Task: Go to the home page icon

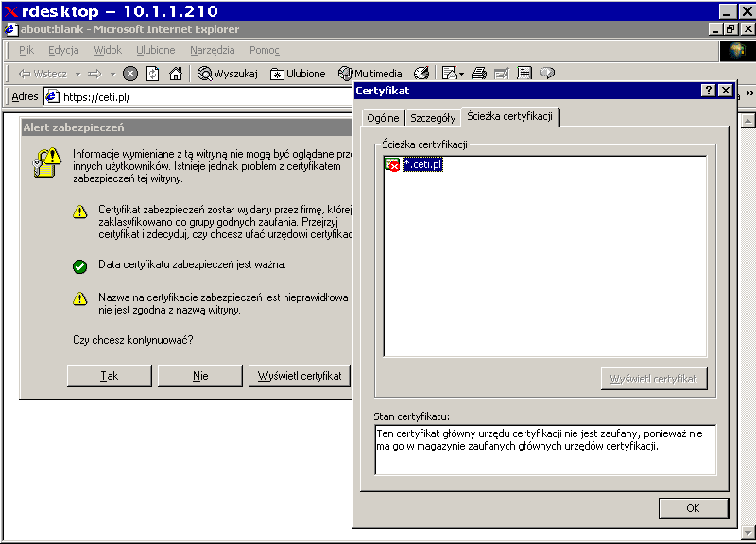Action: (x=176, y=74)
